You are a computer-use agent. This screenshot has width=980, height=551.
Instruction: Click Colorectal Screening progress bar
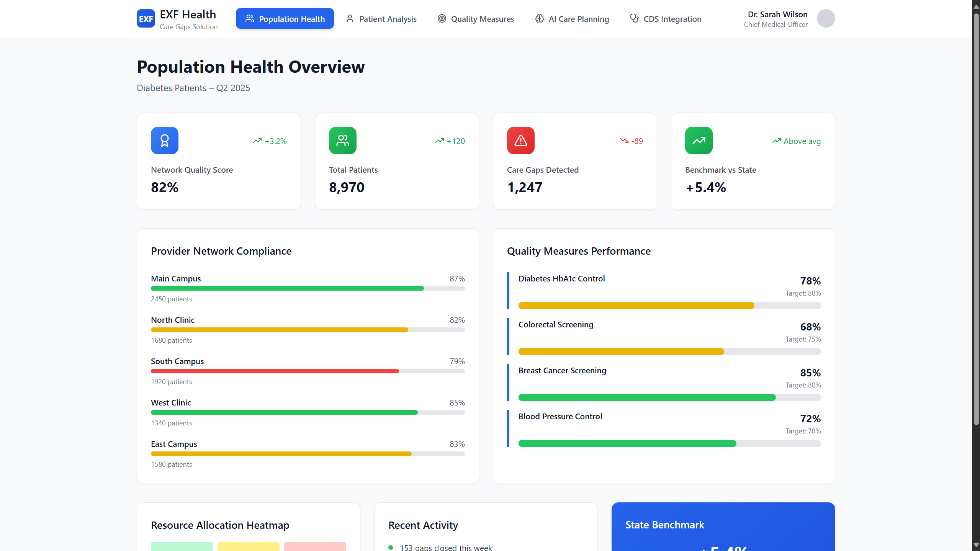point(670,352)
